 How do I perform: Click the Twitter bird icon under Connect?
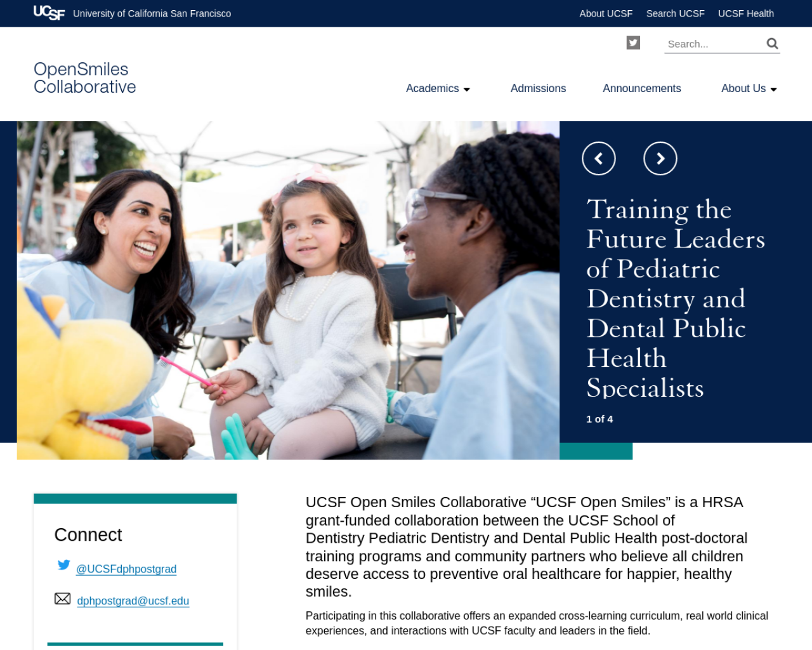63,564
